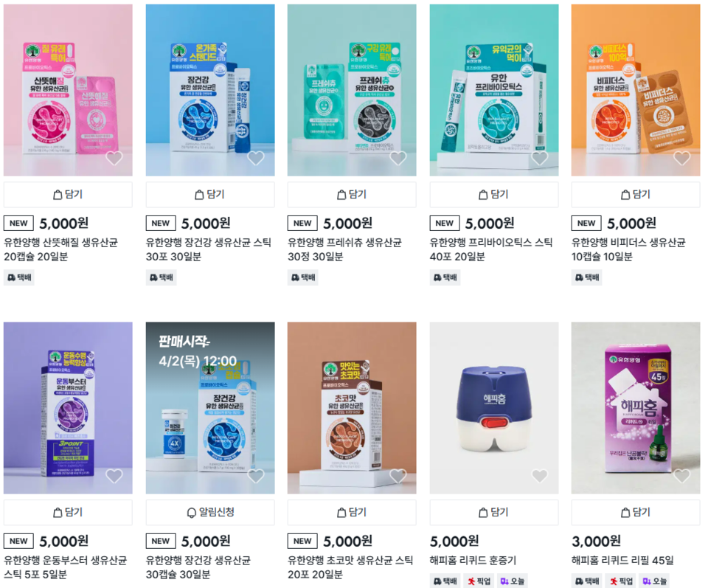The width and height of the screenshot is (708, 588).
Task: Add 해피홈 리퀴드 리필 45일 to cart
Action: tap(636, 512)
